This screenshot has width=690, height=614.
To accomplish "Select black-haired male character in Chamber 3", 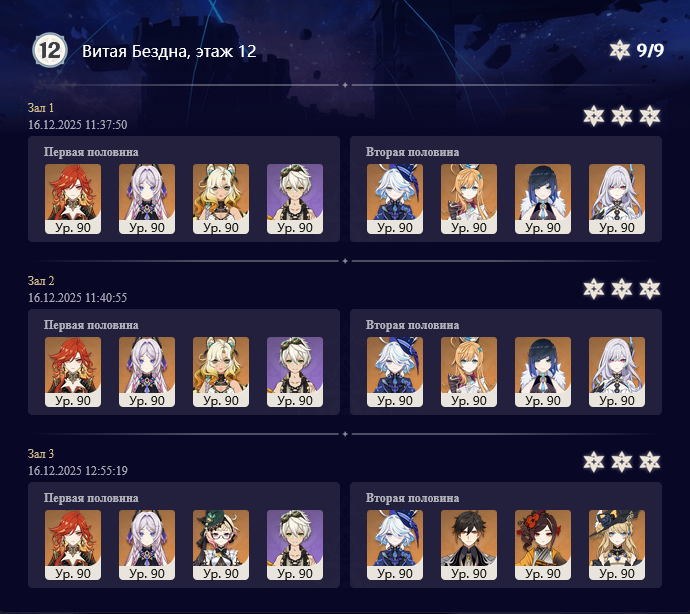I will pos(469,545).
